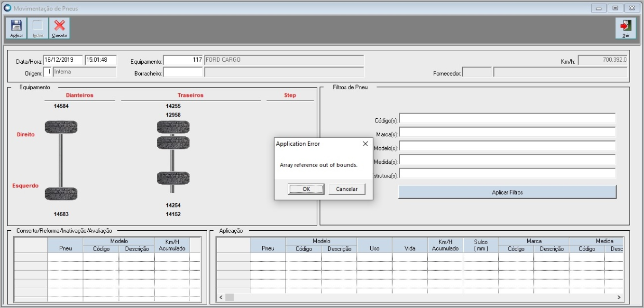This screenshot has width=644, height=308.
Task: Click the Medida(s) filter field
Action: point(507,160)
